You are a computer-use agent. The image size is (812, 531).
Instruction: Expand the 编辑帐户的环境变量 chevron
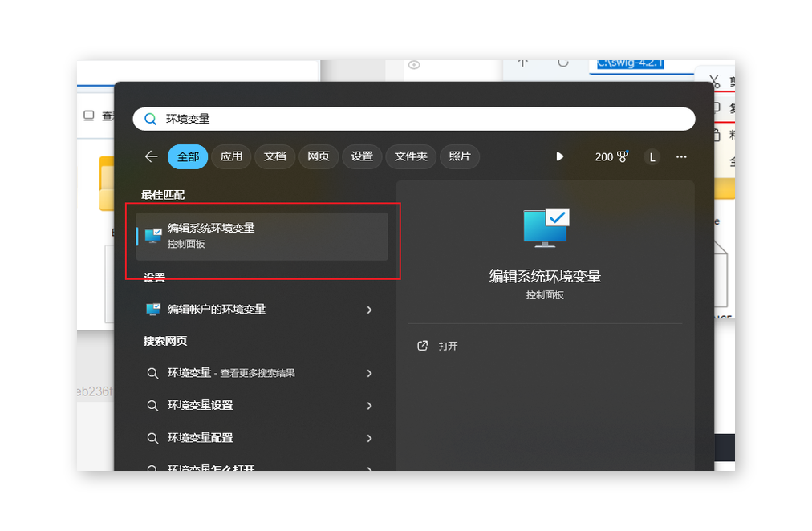[369, 310]
